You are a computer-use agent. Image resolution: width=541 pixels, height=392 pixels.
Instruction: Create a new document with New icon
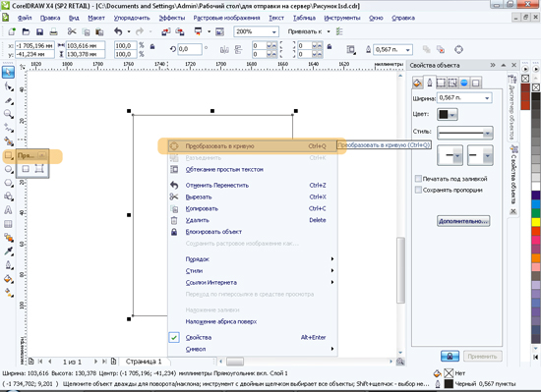[x=12, y=31]
